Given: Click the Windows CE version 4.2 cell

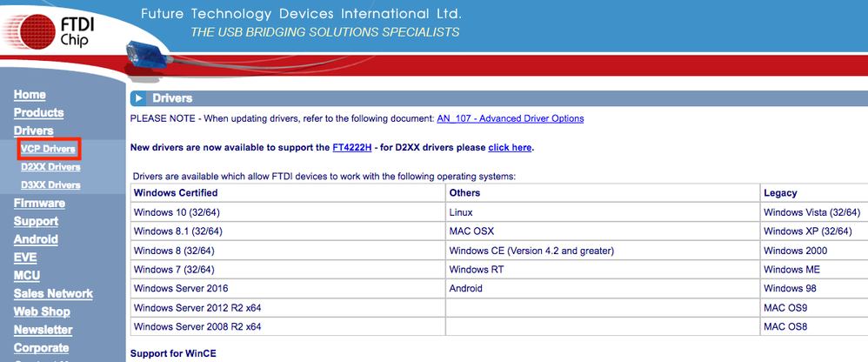Looking at the screenshot, I should tap(603, 251).
